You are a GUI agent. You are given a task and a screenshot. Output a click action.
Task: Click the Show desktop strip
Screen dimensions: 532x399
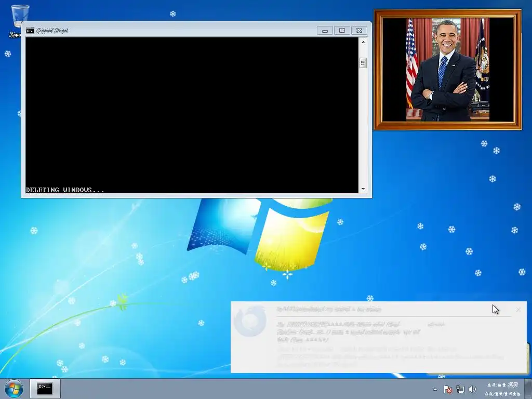click(528, 389)
